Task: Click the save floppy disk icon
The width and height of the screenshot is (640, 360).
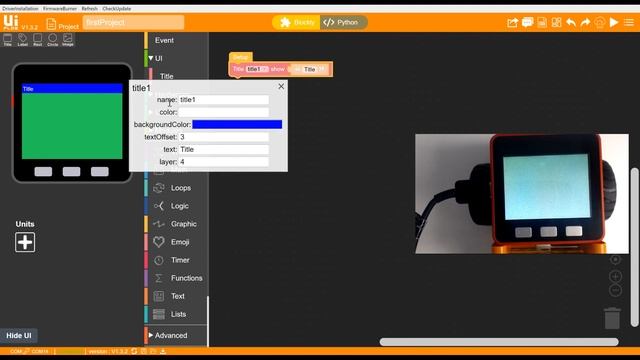Action: [542, 22]
